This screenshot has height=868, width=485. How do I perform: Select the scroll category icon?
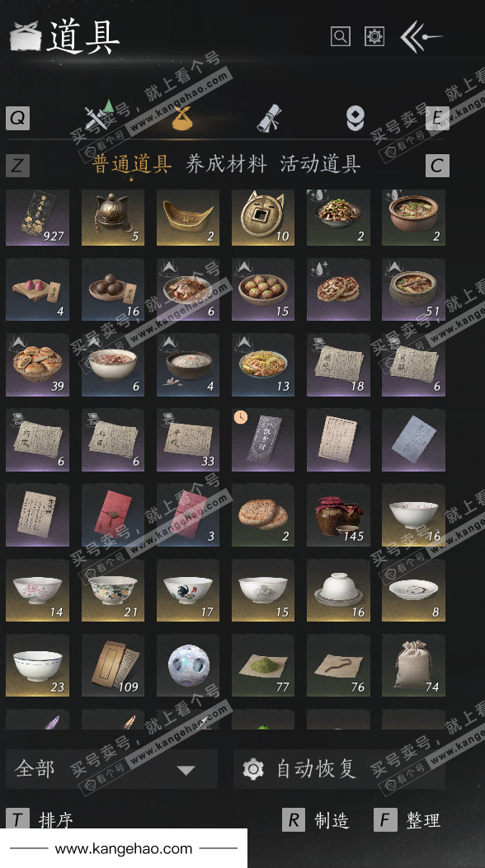pyautogui.click(x=270, y=118)
